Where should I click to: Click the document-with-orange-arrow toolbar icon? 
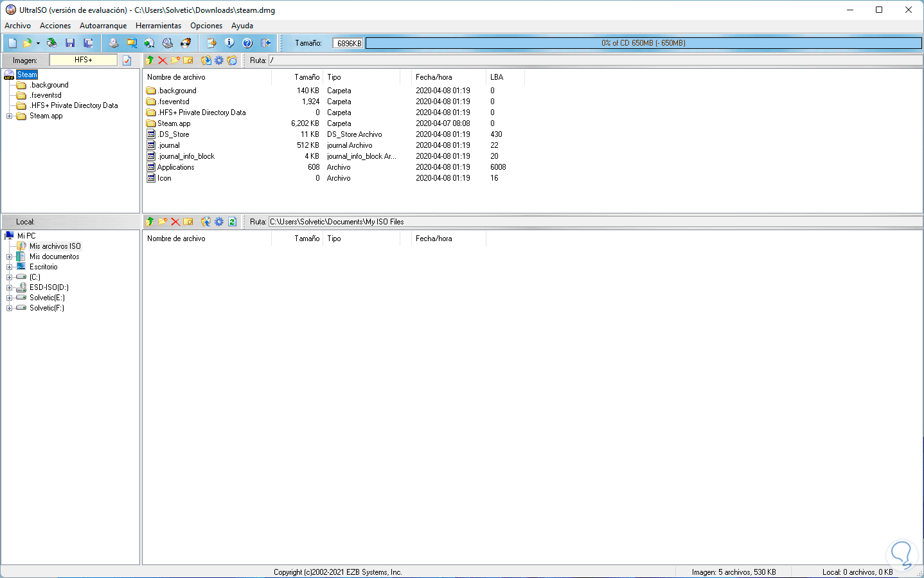(x=211, y=43)
